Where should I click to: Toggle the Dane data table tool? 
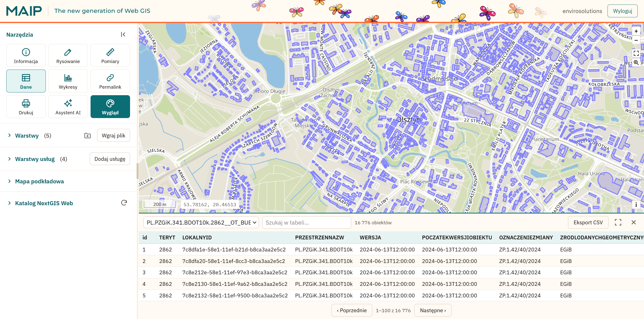[26, 81]
